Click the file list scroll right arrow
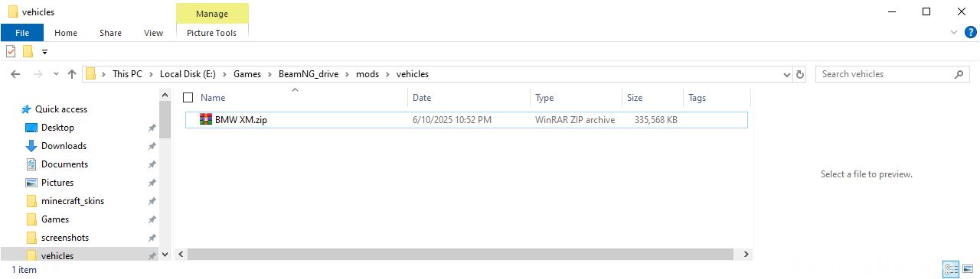Viewport: 980px width, 279px height. 746,254
